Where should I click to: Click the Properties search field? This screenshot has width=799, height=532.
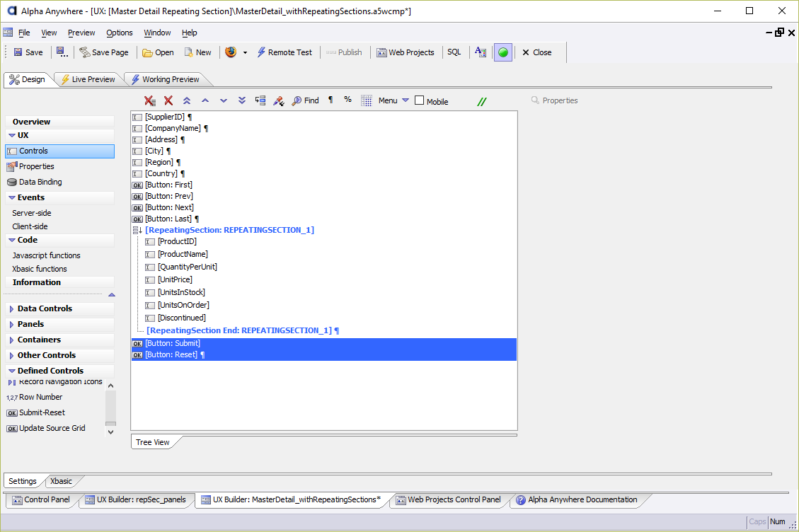pos(554,101)
